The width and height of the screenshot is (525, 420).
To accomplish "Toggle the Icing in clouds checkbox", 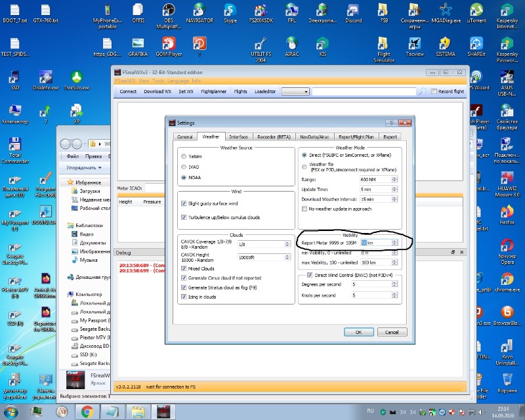I will 184,297.
